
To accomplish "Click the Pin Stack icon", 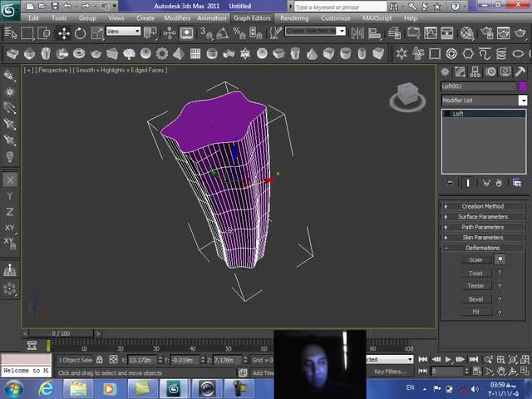I will (x=450, y=183).
